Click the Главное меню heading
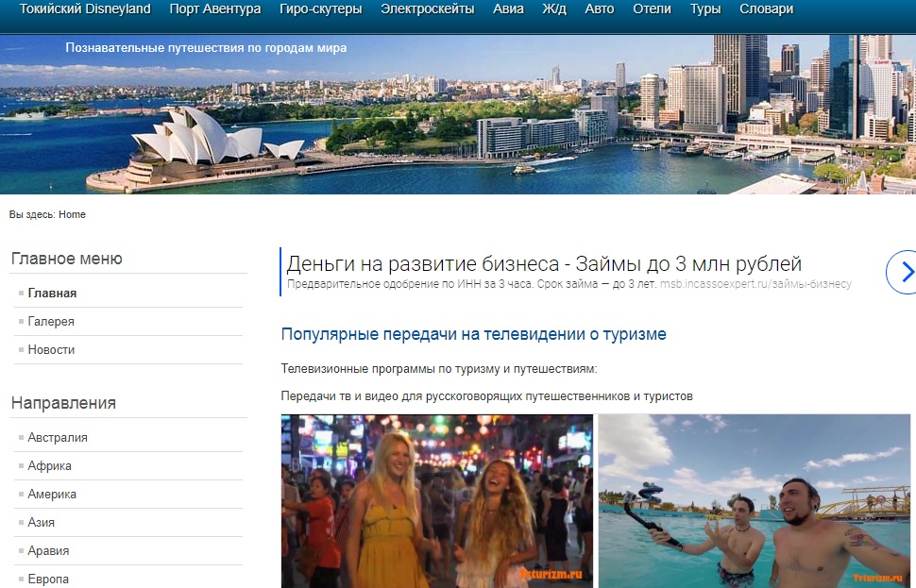916x588 pixels. (x=67, y=259)
